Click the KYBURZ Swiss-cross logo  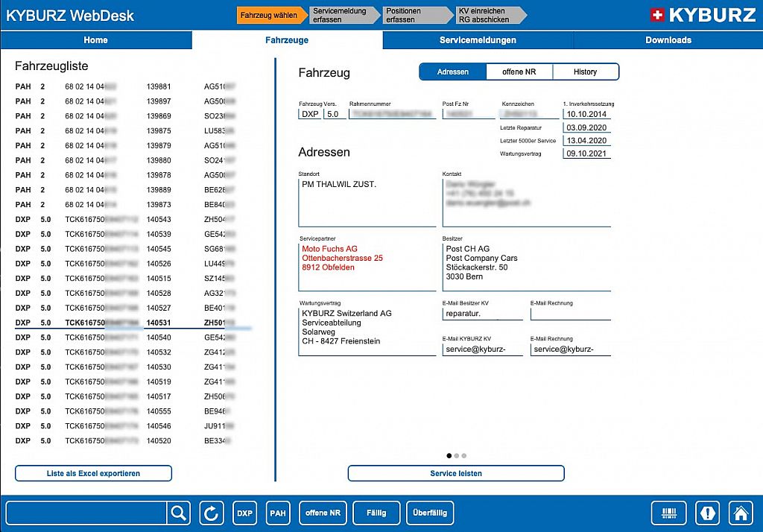[x=659, y=13]
